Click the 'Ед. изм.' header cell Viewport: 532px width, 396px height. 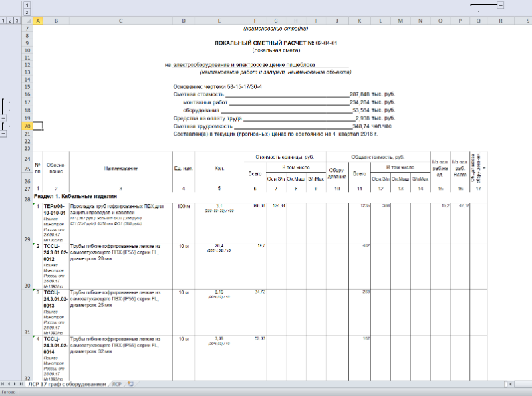coord(184,169)
